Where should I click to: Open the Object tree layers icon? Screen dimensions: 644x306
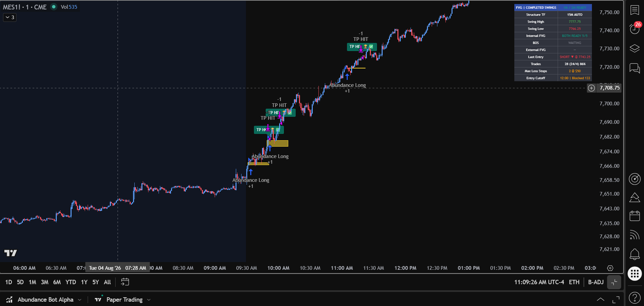click(x=635, y=48)
